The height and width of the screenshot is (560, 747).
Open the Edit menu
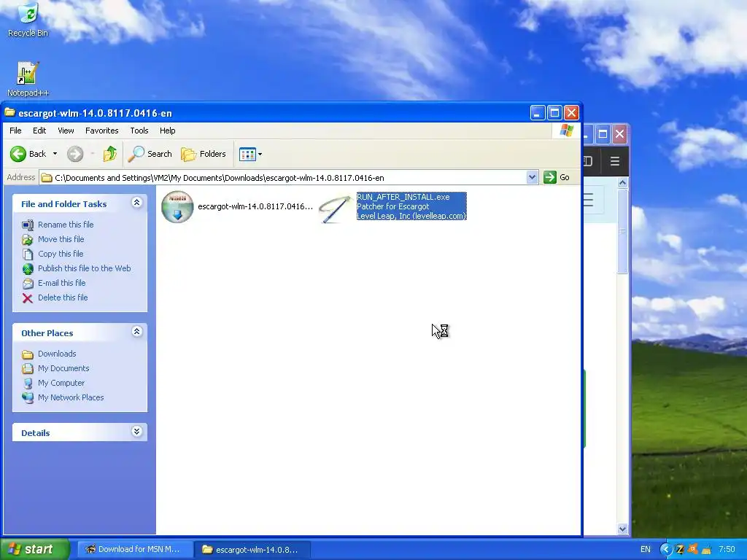click(39, 131)
